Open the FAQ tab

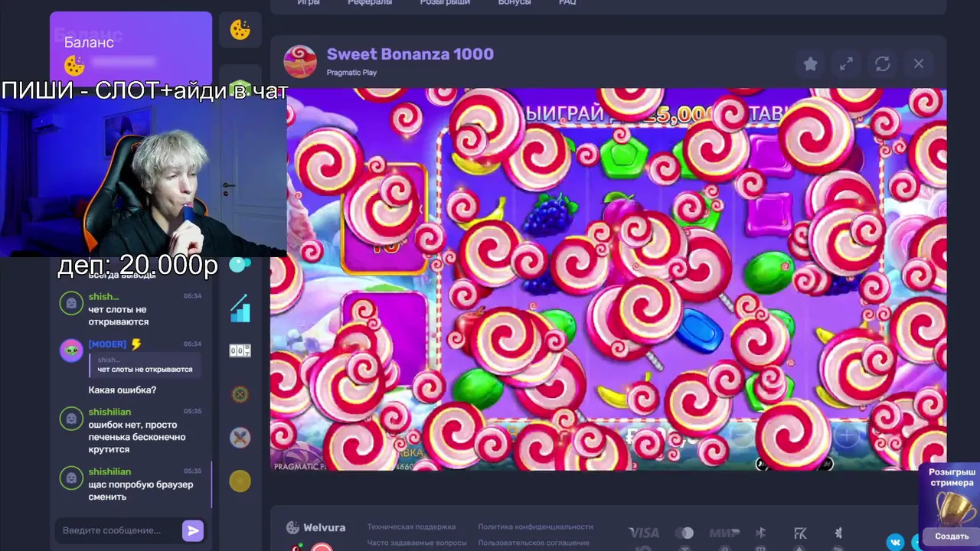click(x=567, y=3)
